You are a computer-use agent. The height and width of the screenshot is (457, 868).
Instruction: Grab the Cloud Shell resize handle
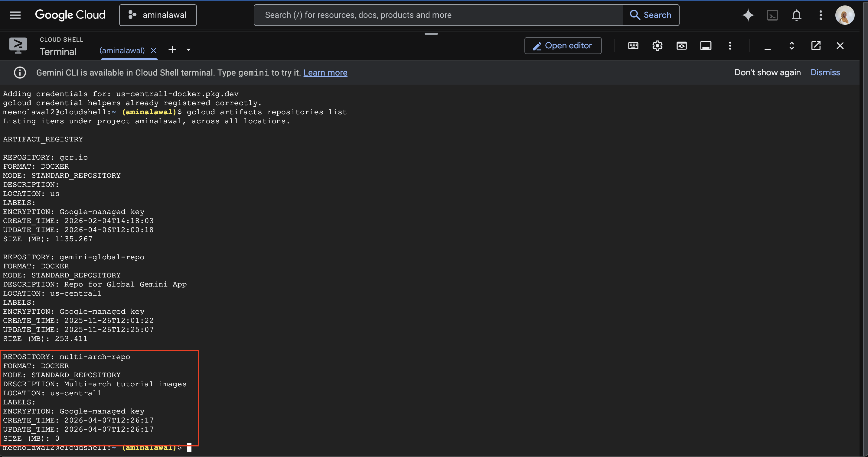(431, 34)
